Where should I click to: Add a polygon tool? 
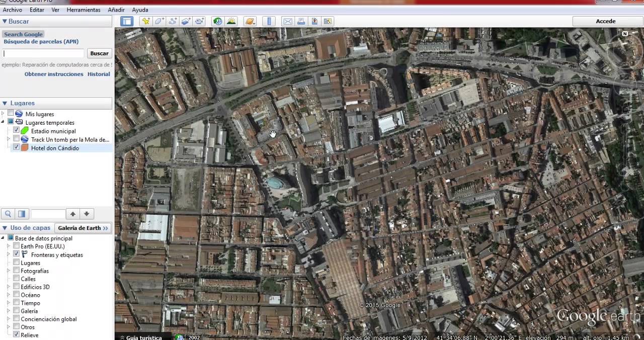click(159, 21)
